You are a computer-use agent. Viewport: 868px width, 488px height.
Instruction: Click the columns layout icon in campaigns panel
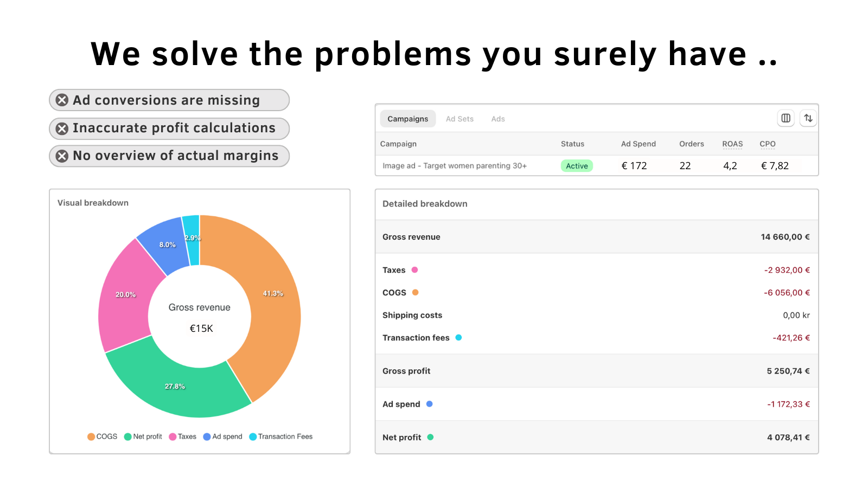[786, 118]
